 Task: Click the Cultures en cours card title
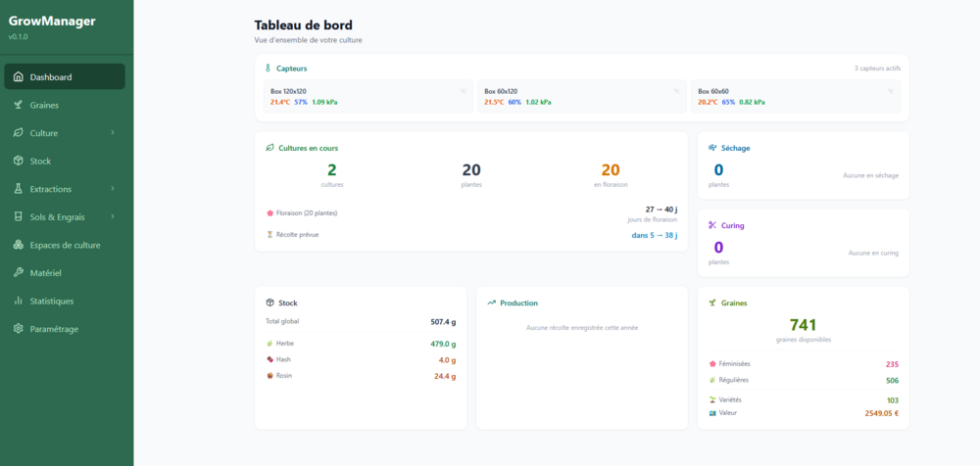(x=309, y=148)
